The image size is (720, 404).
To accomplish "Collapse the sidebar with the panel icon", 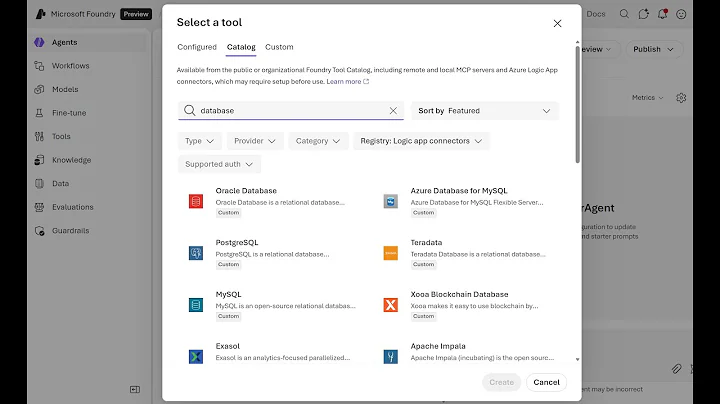I will coord(135,389).
